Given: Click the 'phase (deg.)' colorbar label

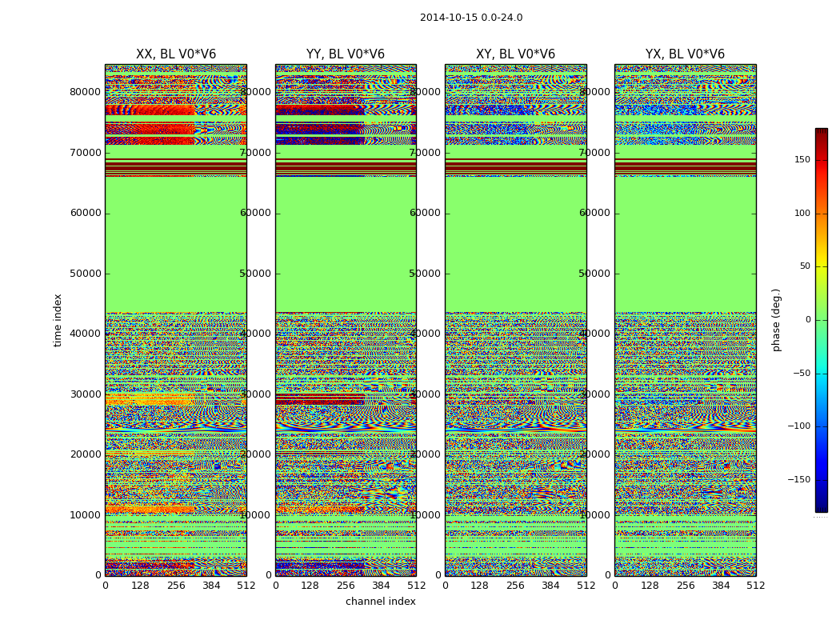Looking at the screenshot, I should tap(776, 320).
